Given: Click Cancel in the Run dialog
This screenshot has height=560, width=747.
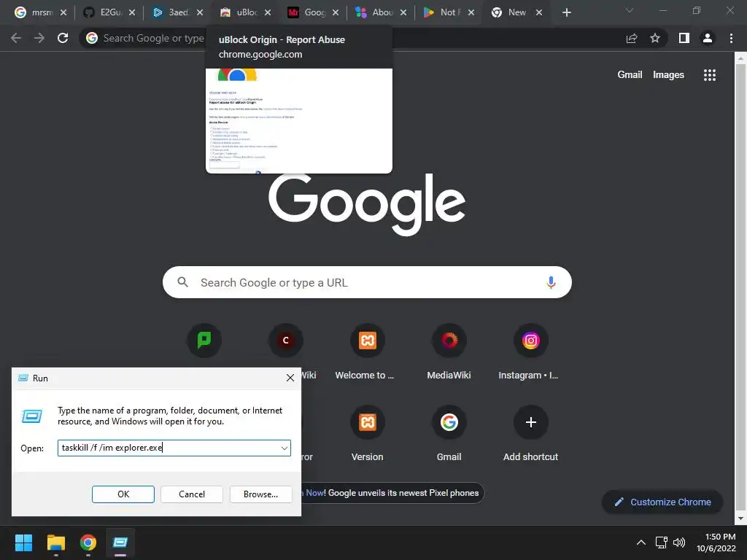Looking at the screenshot, I should tap(192, 494).
